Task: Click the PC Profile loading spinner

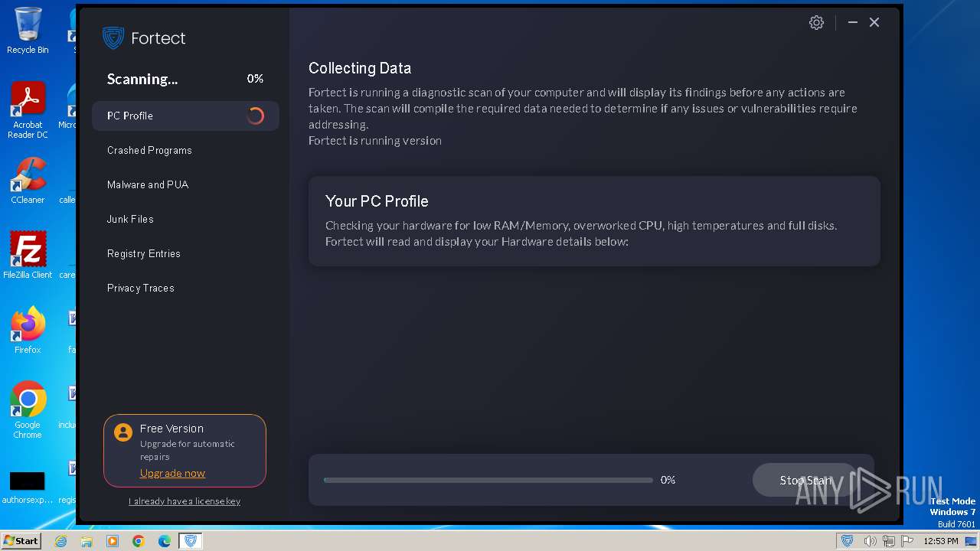Action: coord(256,116)
